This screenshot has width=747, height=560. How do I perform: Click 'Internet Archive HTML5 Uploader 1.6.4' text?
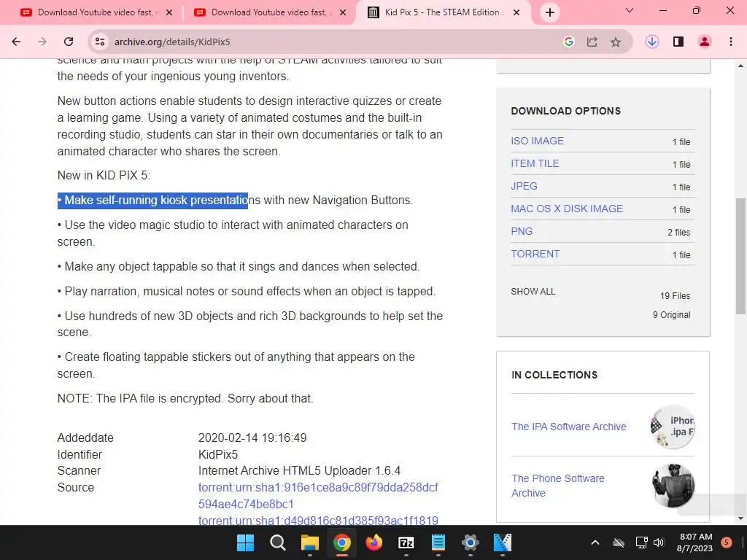299,470
